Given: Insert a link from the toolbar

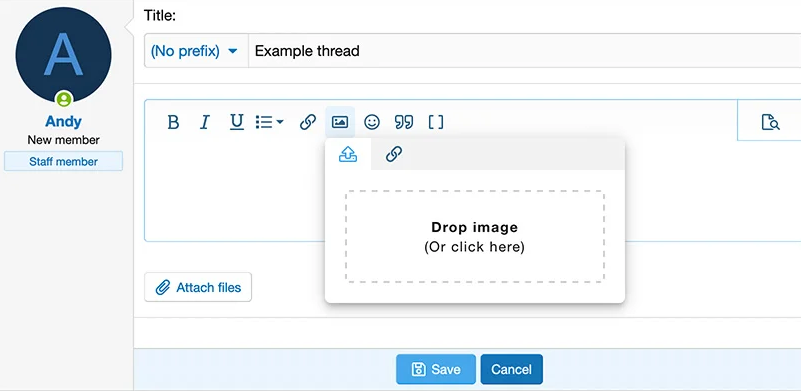Looking at the screenshot, I should pos(308,122).
